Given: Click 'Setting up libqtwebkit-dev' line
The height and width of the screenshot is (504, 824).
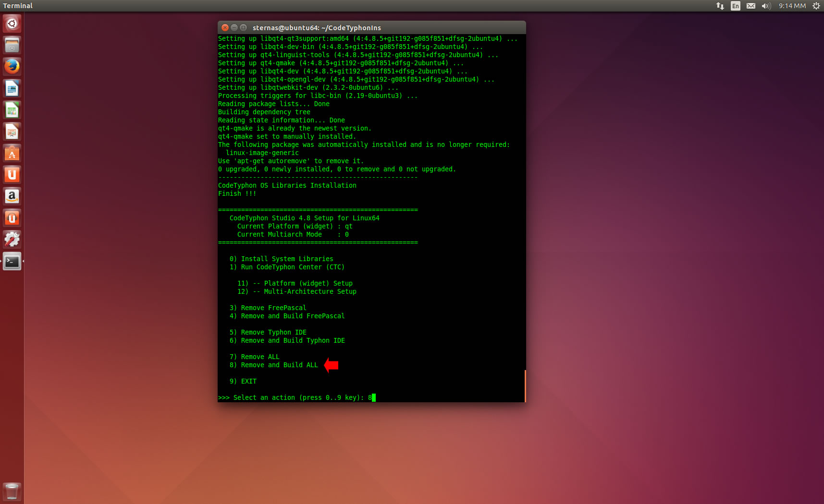Looking at the screenshot, I should coord(308,87).
